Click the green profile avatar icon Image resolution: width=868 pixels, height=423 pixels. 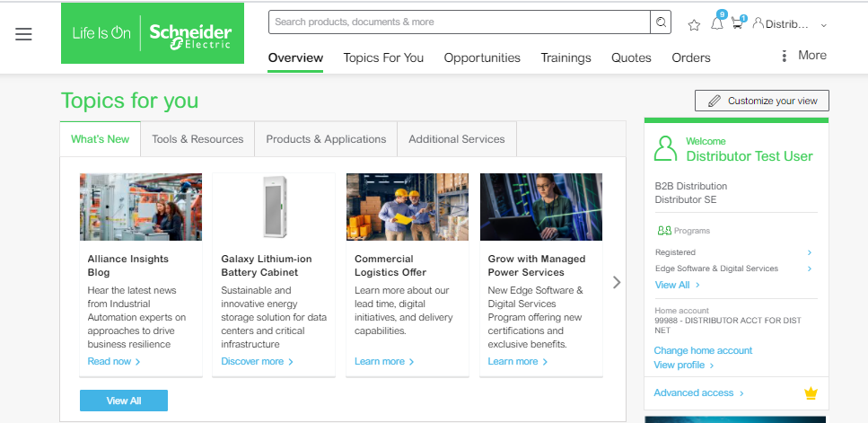(x=665, y=148)
